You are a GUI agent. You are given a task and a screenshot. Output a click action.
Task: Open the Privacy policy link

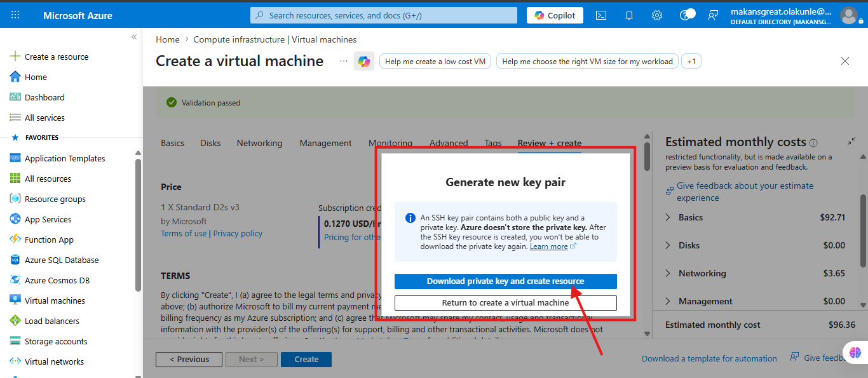[238, 233]
